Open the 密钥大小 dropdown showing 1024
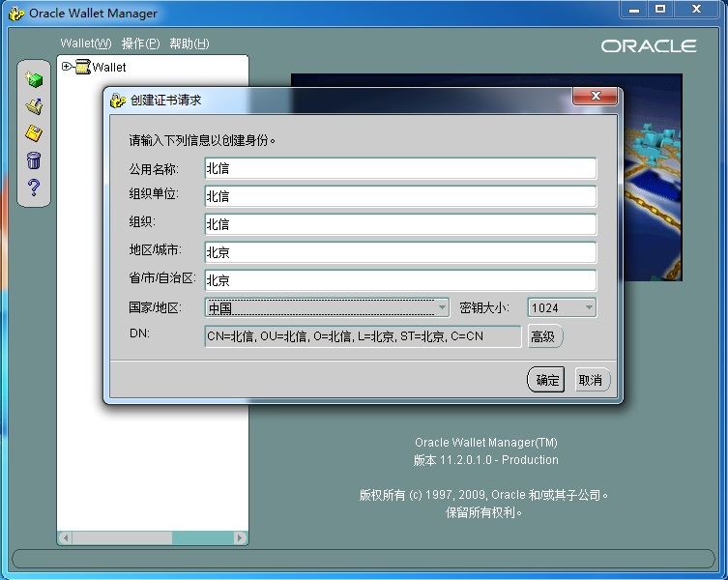The image size is (728, 580). click(x=562, y=307)
